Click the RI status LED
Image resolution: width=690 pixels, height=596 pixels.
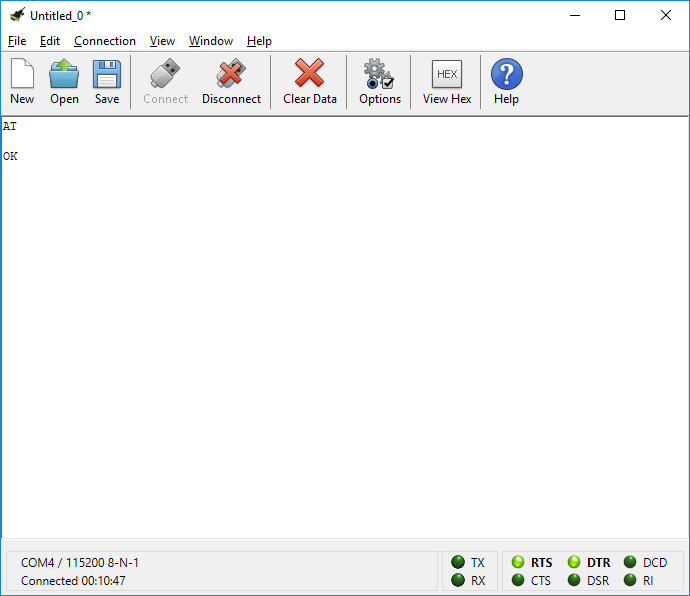[630, 580]
